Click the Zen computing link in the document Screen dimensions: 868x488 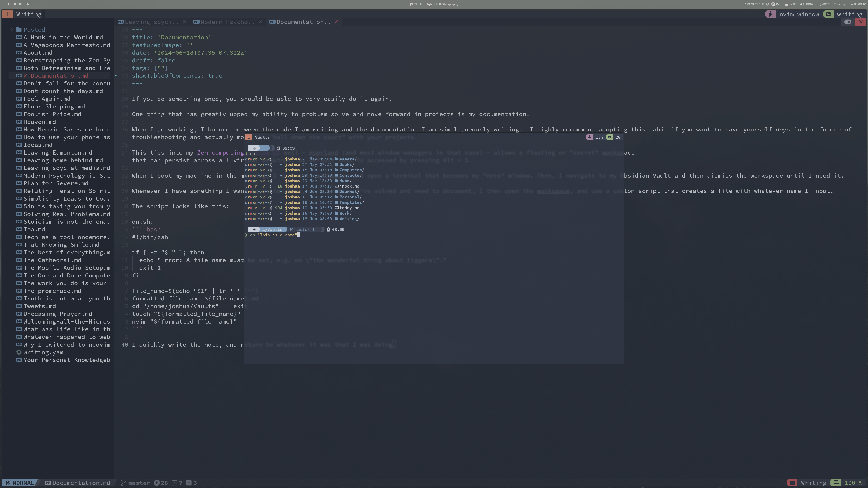click(x=220, y=153)
